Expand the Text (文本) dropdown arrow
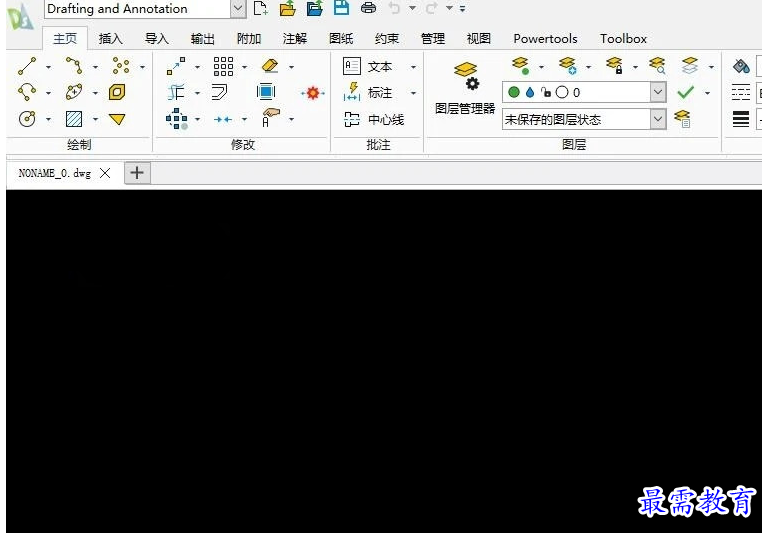 point(413,67)
